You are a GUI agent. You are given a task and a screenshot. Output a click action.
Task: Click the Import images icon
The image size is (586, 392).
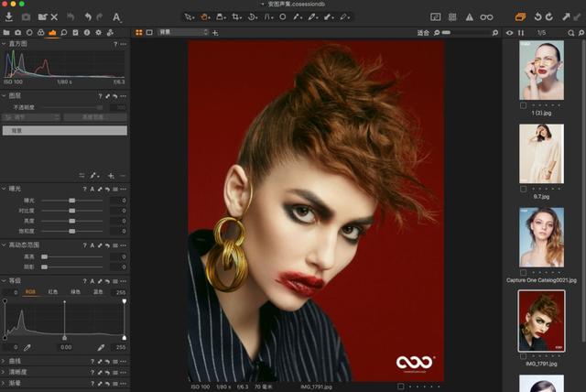point(8,16)
